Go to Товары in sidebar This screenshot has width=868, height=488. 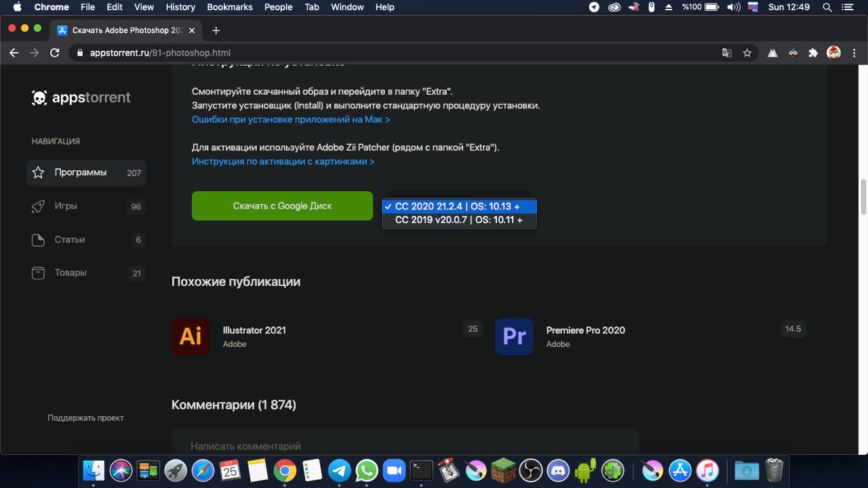click(86, 272)
